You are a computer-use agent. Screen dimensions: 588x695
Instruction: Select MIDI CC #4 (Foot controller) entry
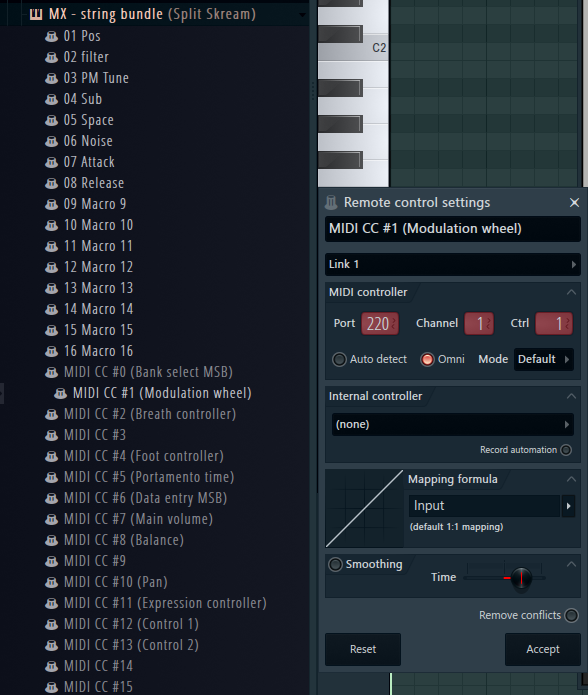click(144, 456)
